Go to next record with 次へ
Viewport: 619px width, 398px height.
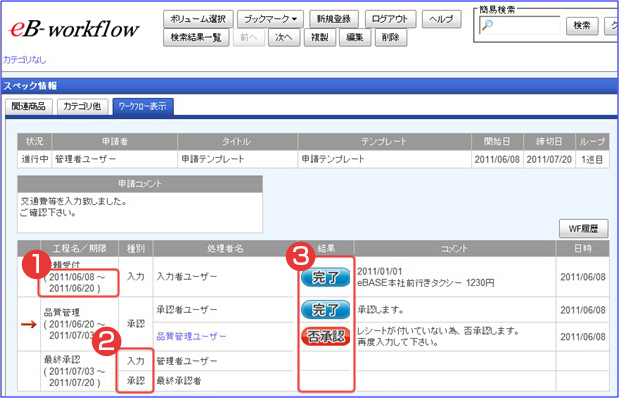click(284, 38)
